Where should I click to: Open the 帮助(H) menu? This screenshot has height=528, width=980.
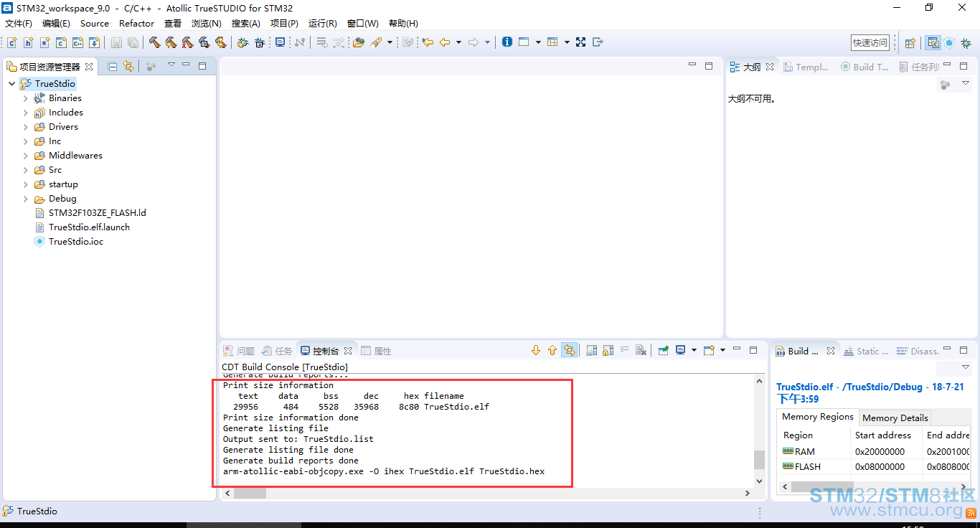pos(403,24)
